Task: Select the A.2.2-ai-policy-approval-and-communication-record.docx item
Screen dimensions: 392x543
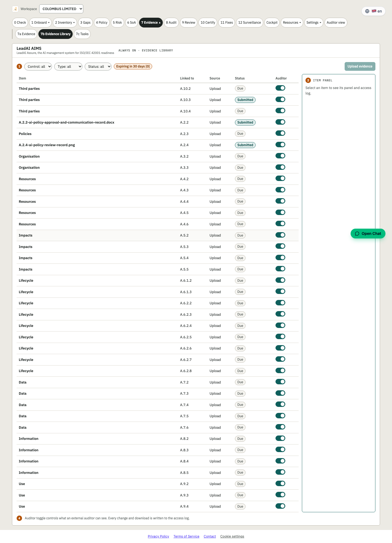Action: point(66,122)
